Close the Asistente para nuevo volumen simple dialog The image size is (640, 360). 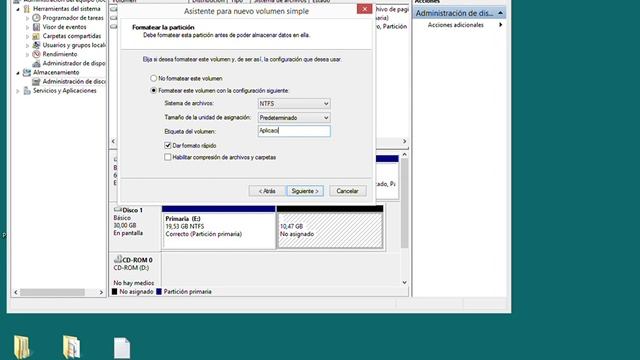click(364, 9)
